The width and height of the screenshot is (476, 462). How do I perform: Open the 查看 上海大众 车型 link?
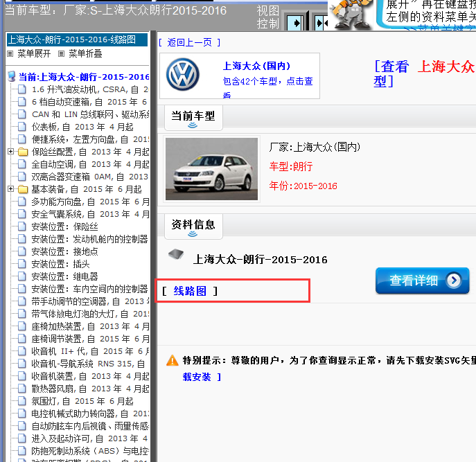(x=424, y=73)
